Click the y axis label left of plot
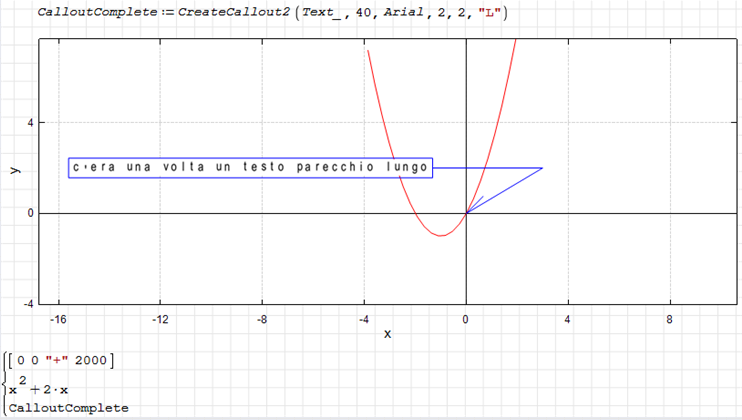This screenshot has height=420, width=742. tap(14, 170)
